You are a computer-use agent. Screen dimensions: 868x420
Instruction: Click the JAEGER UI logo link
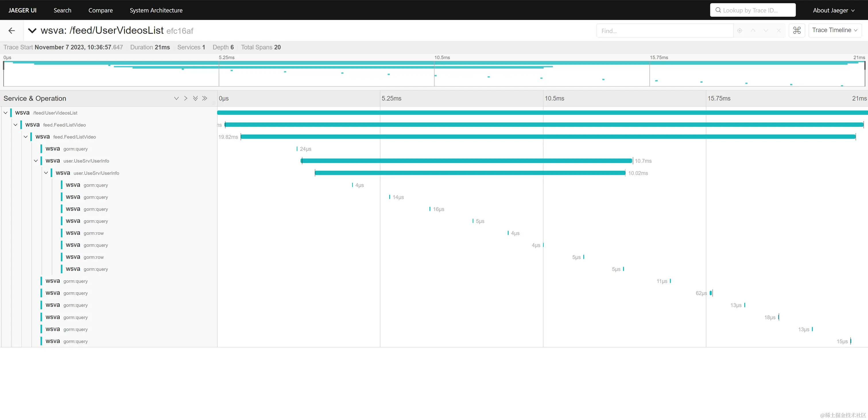pos(22,10)
